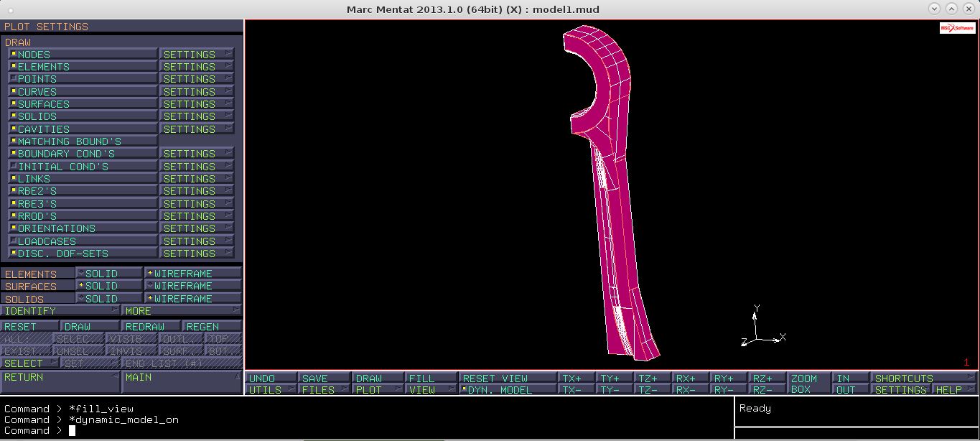Toggle CURVES drawing
This screenshot has height=441, width=980.
[x=83, y=92]
